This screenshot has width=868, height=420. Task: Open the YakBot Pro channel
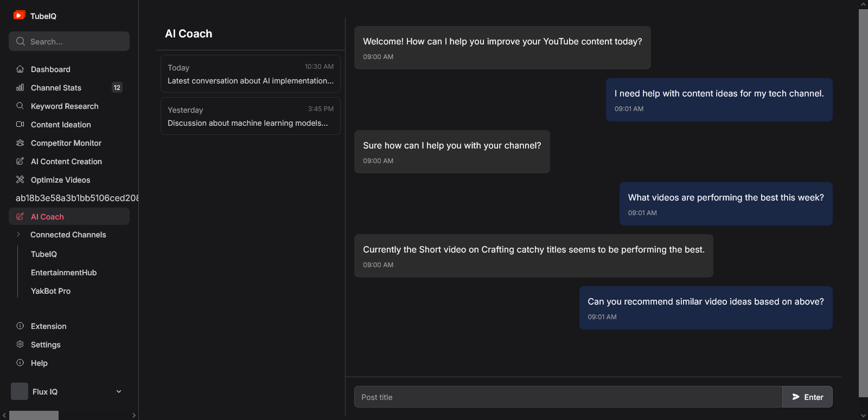click(x=50, y=291)
